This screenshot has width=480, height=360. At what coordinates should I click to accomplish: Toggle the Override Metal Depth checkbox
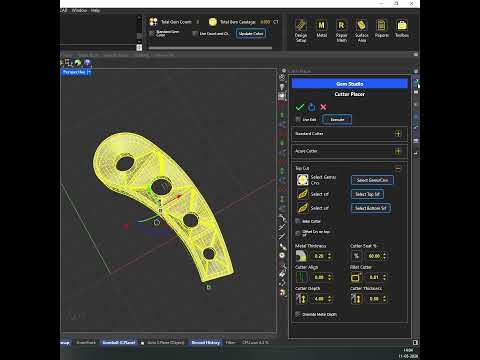coord(298,314)
